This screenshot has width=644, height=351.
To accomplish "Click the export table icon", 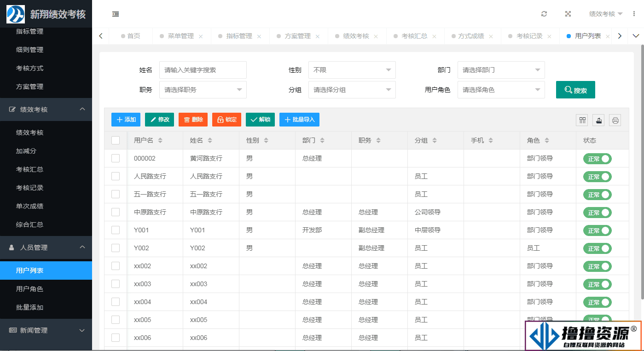I will pos(598,120).
